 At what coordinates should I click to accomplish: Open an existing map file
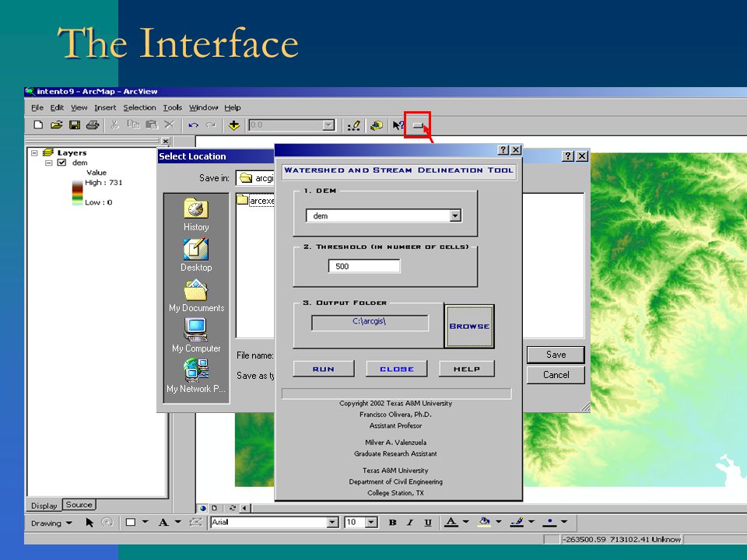coord(56,125)
